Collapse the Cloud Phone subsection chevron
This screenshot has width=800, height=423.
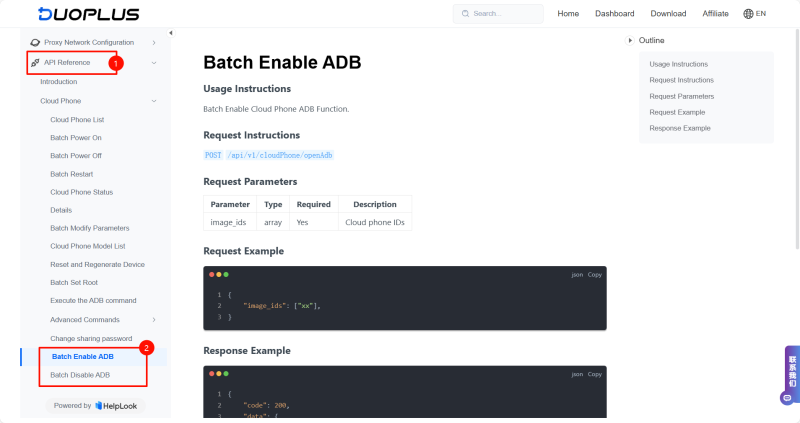coord(153,101)
